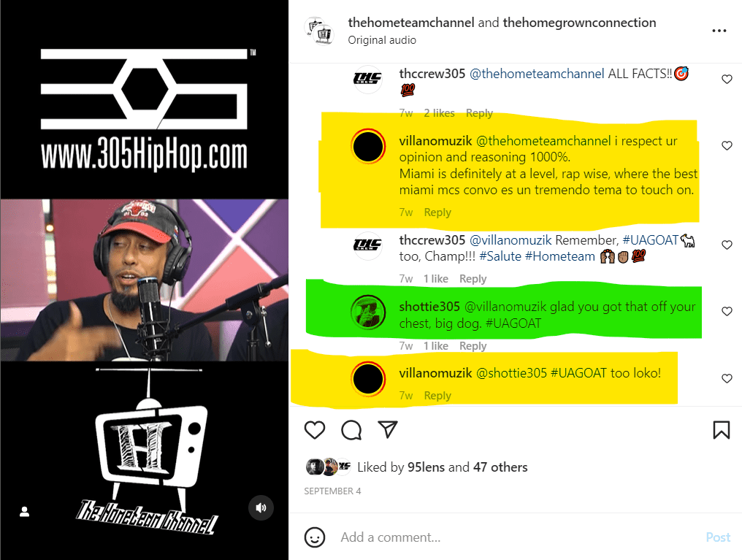
Task: Like the post with heart icon
Action: click(x=315, y=430)
